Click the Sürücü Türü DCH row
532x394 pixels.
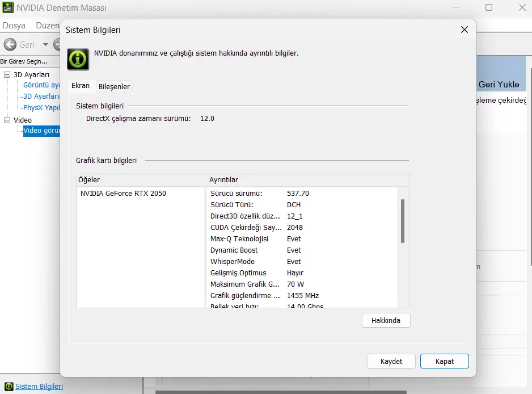[x=302, y=205]
